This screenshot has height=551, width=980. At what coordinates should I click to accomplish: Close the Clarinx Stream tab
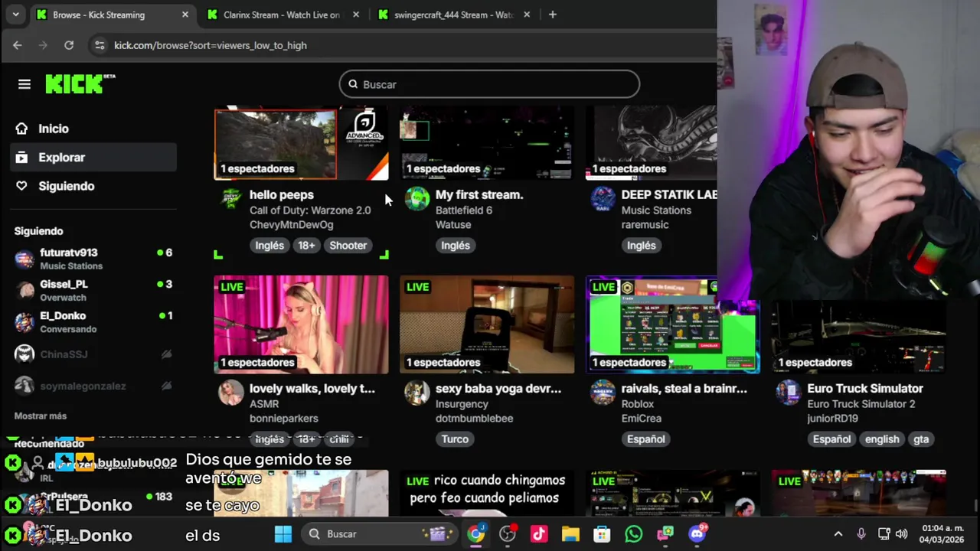[356, 15]
